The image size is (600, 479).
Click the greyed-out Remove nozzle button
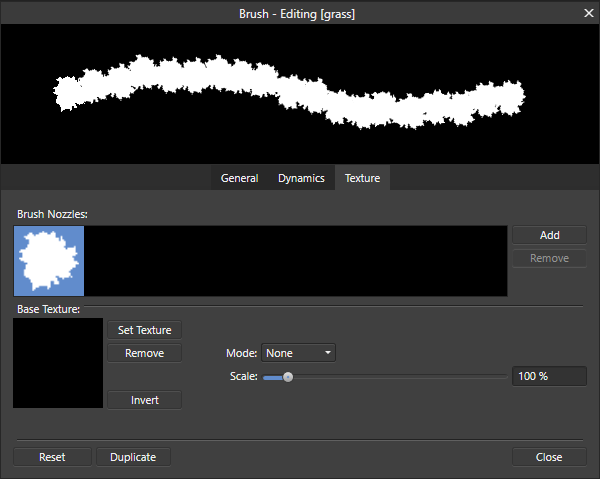point(549,258)
